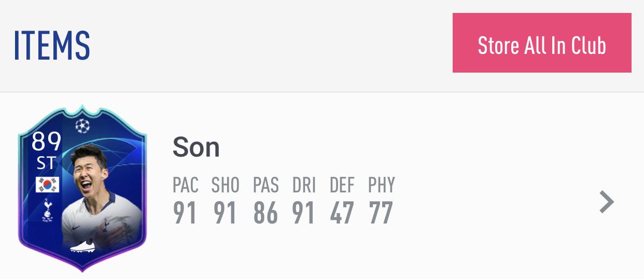Tap the SHO stat label

[225, 185]
